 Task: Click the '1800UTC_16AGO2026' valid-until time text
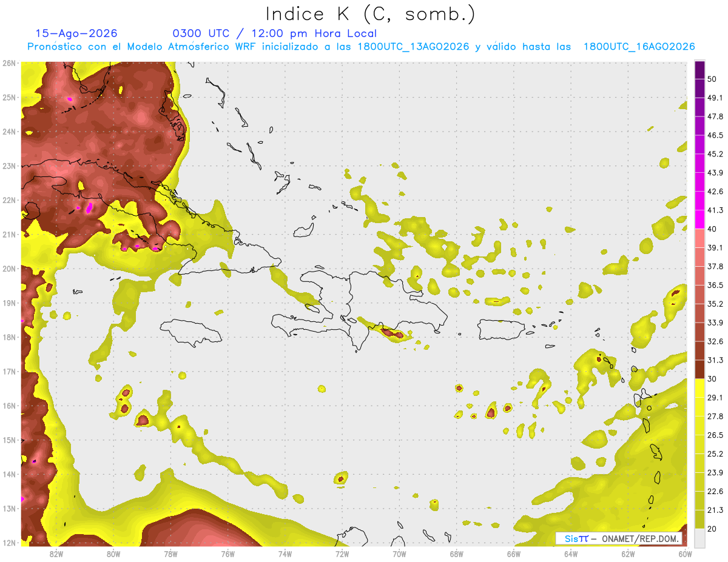(639, 47)
